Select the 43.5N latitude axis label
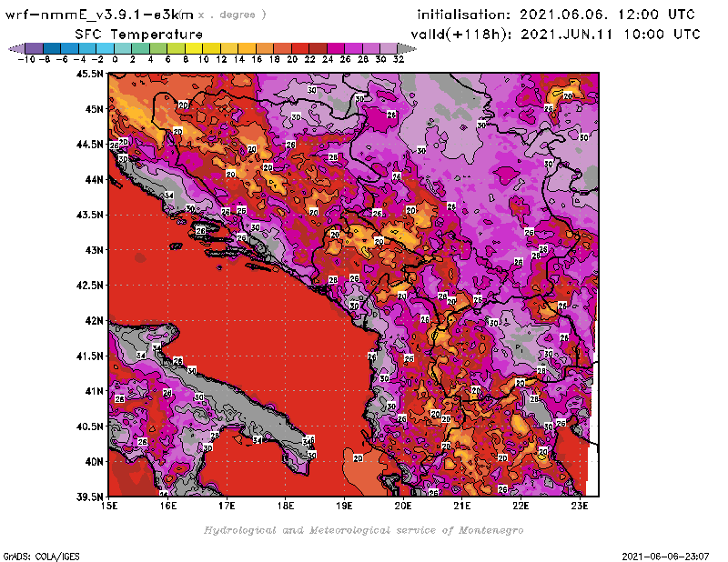 click(x=89, y=215)
